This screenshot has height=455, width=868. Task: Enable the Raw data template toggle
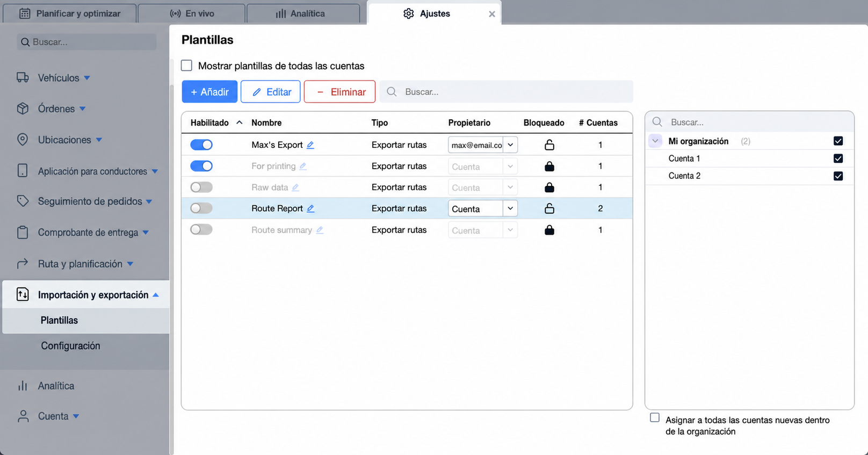coord(201,187)
